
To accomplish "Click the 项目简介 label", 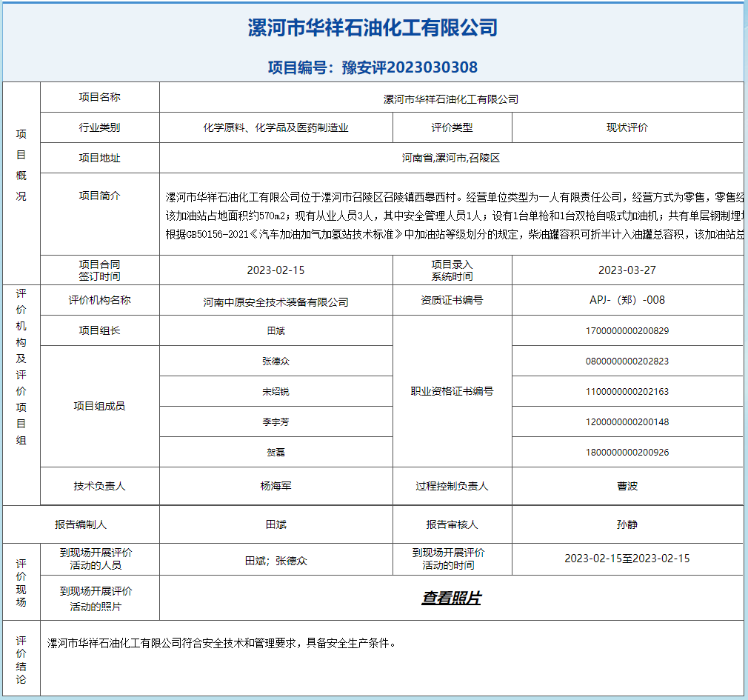I will point(100,196).
